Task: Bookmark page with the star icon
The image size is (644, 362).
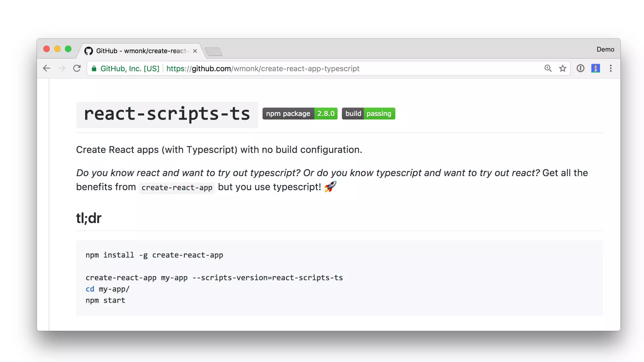Action: (x=563, y=68)
